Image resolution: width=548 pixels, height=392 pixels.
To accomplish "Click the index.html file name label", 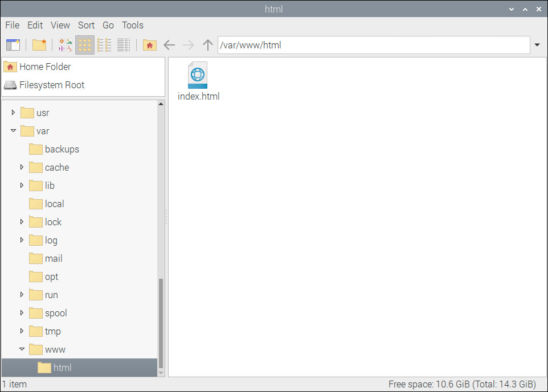I will [x=198, y=96].
